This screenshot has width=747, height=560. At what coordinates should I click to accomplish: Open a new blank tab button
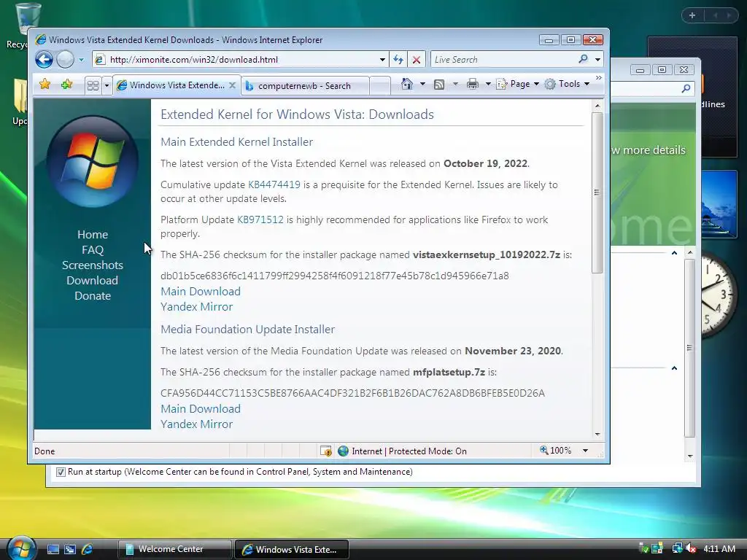pos(379,86)
